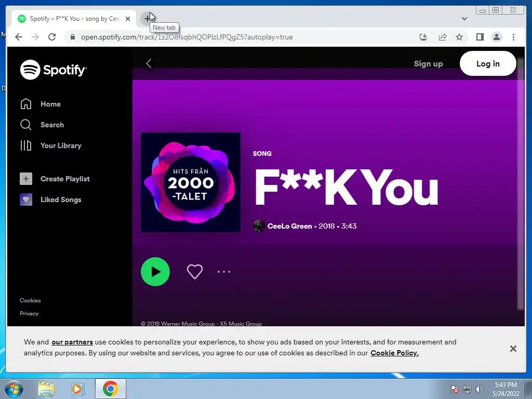
Task: Click the Chrome taskbar icon
Action: 111,389
